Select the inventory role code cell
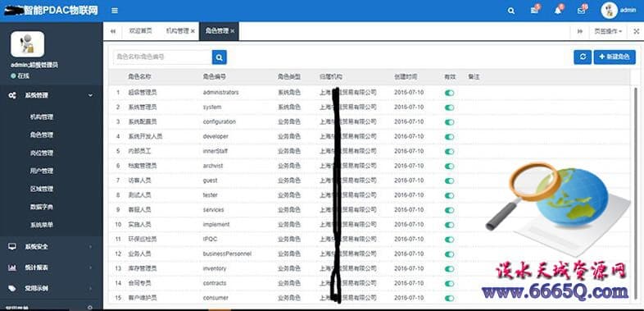The width and height of the screenshot is (644, 311). click(215, 268)
